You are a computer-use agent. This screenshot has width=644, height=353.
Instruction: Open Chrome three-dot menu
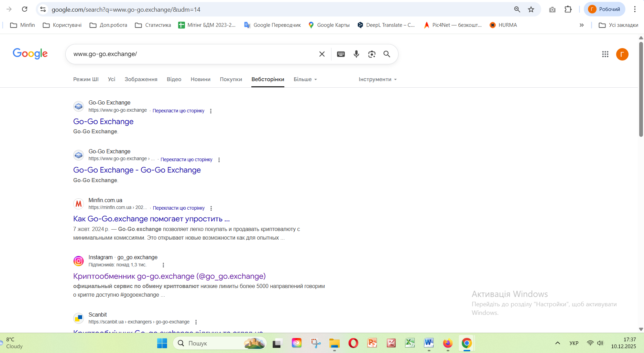point(635,9)
